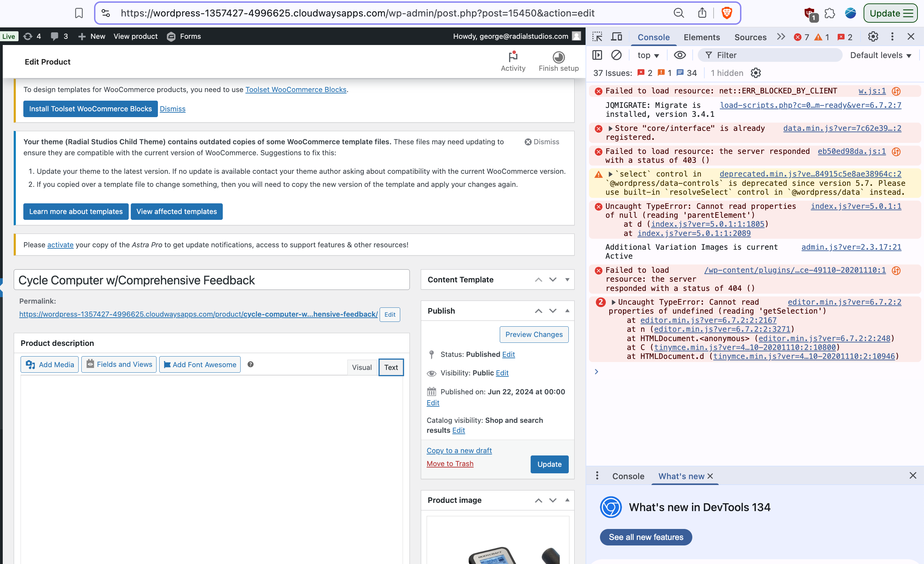Click the zoom magnifier icon in address bar

(678, 13)
